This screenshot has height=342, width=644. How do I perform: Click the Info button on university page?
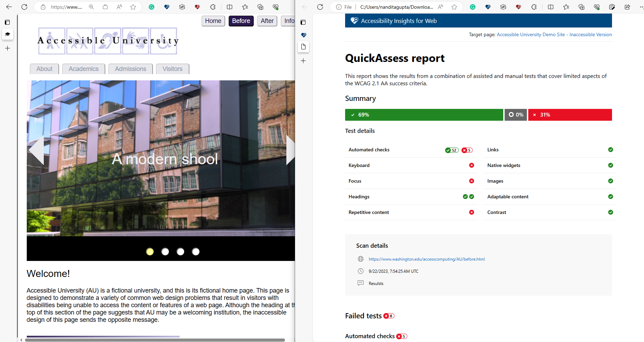(x=288, y=21)
